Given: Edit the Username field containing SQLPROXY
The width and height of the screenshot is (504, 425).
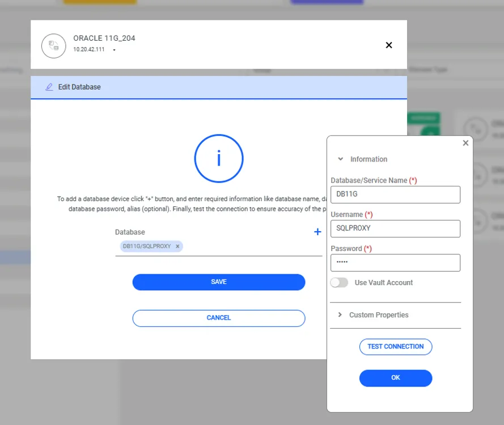Looking at the screenshot, I should (x=395, y=229).
